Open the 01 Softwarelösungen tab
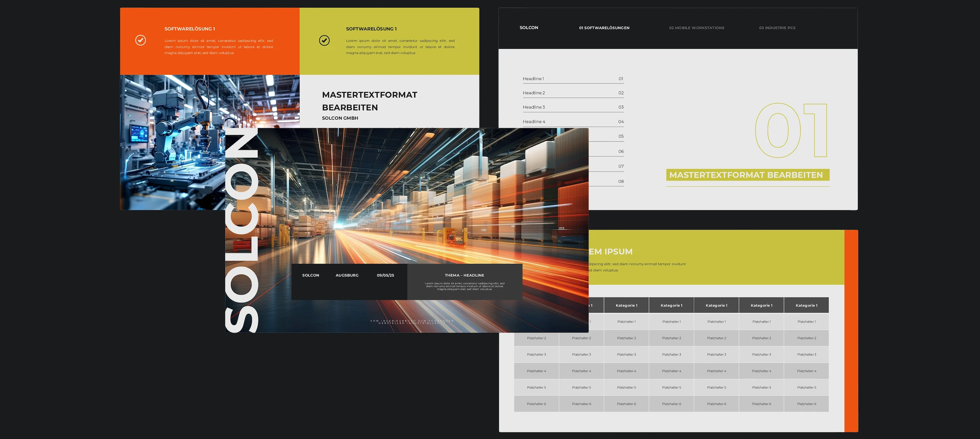Viewport: 980px width, 439px height. 604,28
